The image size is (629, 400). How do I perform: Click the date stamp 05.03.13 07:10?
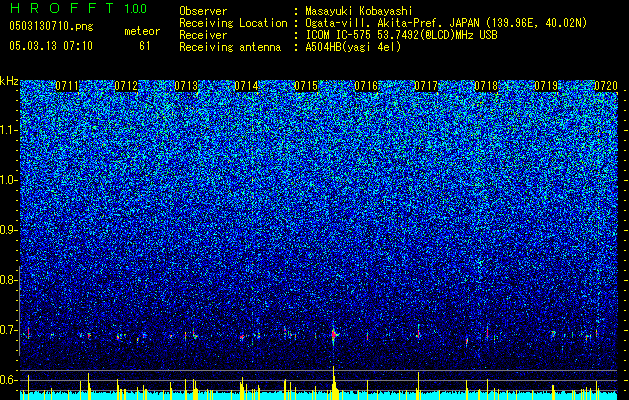[x=51, y=46]
